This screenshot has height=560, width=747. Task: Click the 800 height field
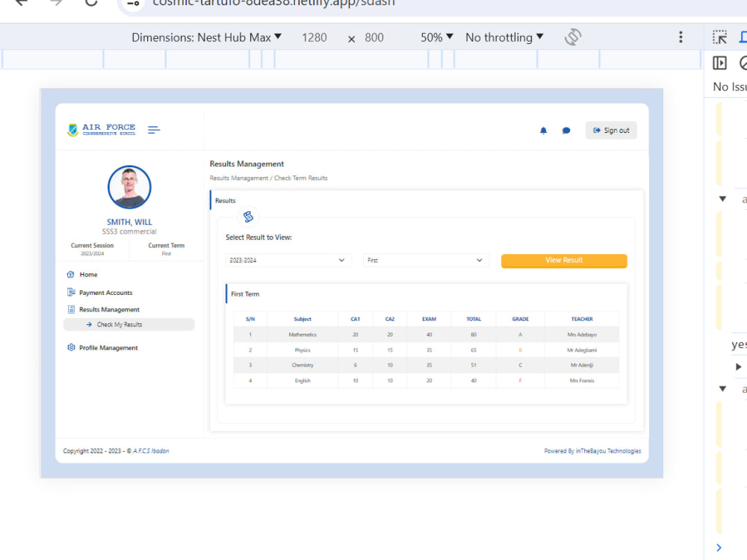374,37
